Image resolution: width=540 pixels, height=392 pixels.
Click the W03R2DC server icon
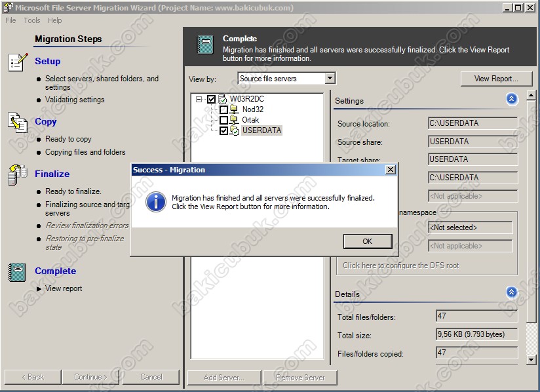click(x=223, y=99)
